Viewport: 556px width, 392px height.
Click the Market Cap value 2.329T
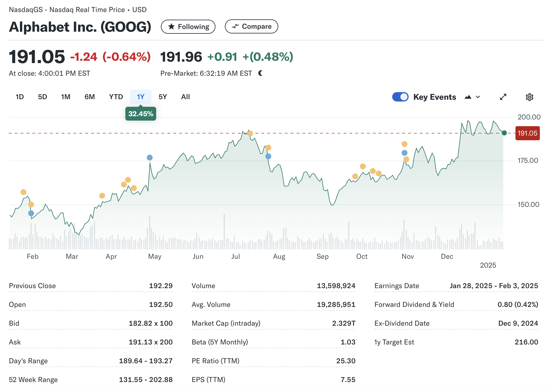[x=344, y=323]
